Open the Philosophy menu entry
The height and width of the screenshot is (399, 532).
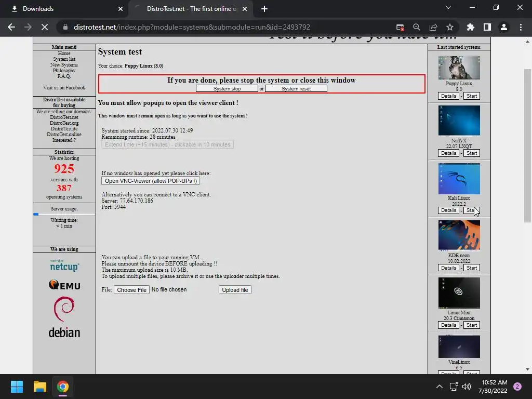pos(64,71)
